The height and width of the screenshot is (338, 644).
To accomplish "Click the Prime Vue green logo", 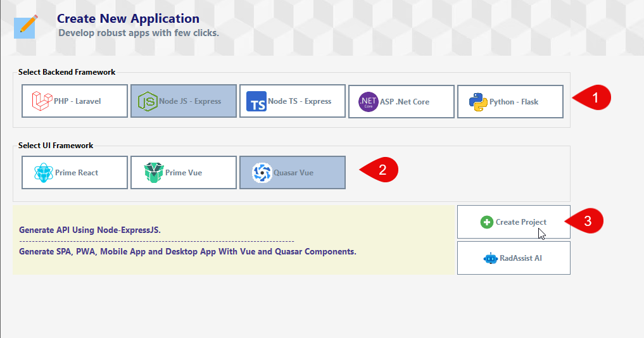I will pyautogui.click(x=154, y=173).
